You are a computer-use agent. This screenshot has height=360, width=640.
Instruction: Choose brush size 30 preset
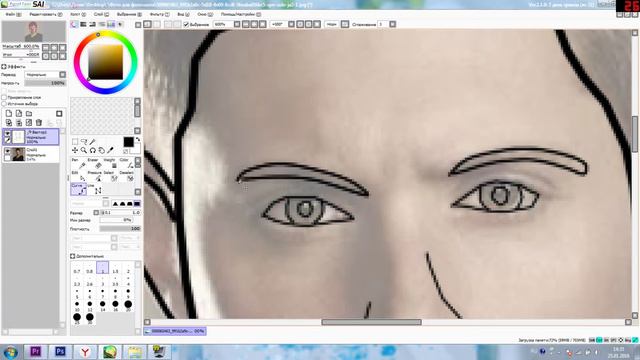pyautogui.click(x=90, y=319)
